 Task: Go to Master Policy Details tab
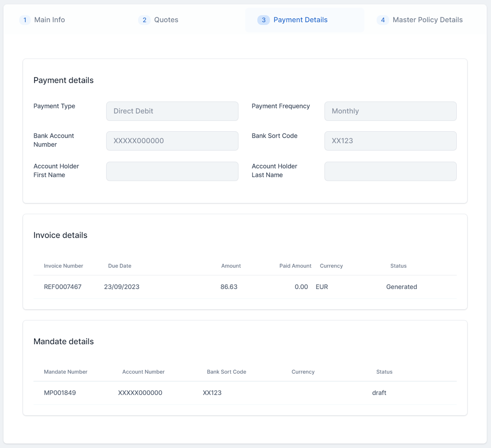tap(427, 20)
